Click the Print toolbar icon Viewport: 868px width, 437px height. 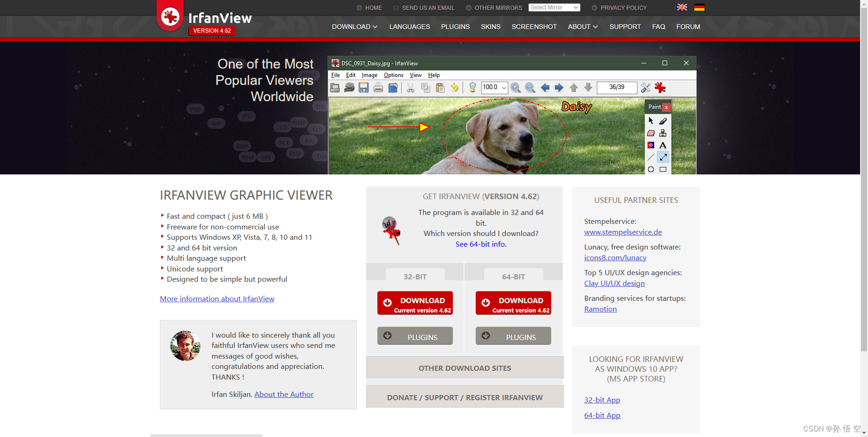(x=378, y=88)
